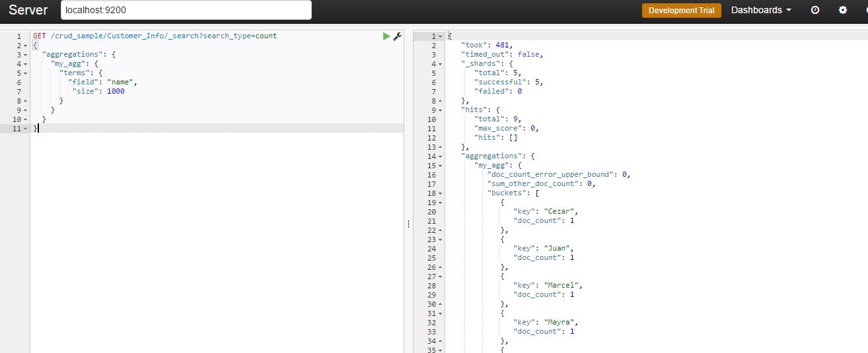Viewport: 868px width, 353px height.
Task: Click the "sum_other_doc_count": 0 line
Action: [542, 184]
